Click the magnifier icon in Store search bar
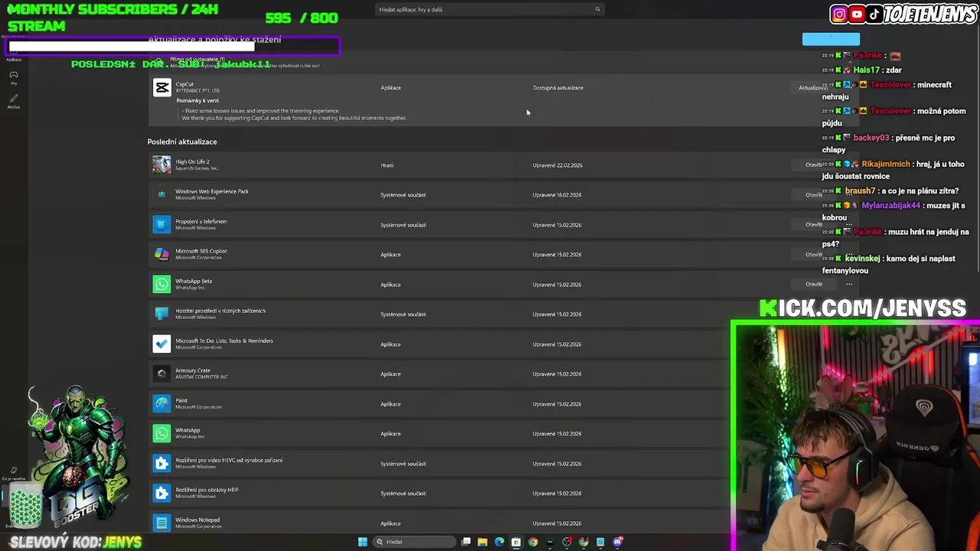The image size is (980, 551). [x=598, y=9]
